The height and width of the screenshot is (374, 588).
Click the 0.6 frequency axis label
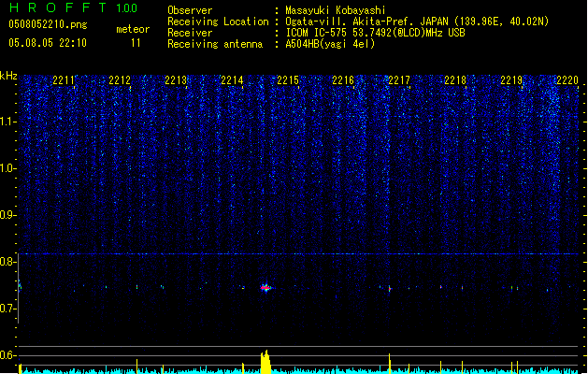click(x=7, y=355)
